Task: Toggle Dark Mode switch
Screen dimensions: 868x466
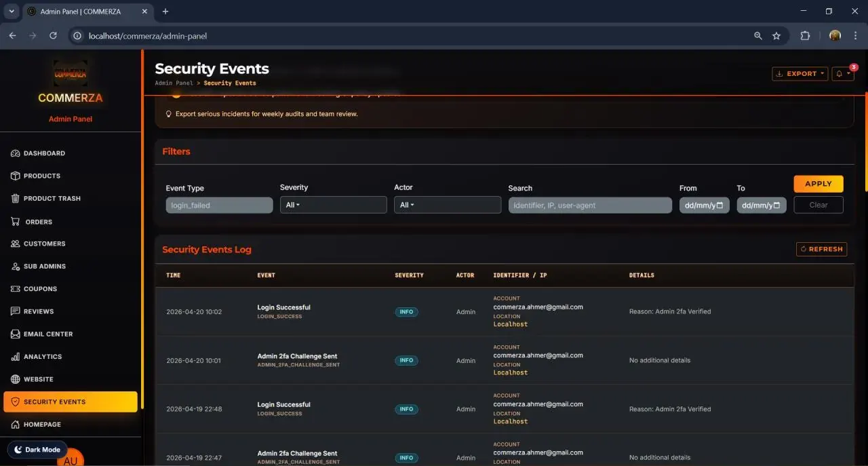Action: (37, 450)
